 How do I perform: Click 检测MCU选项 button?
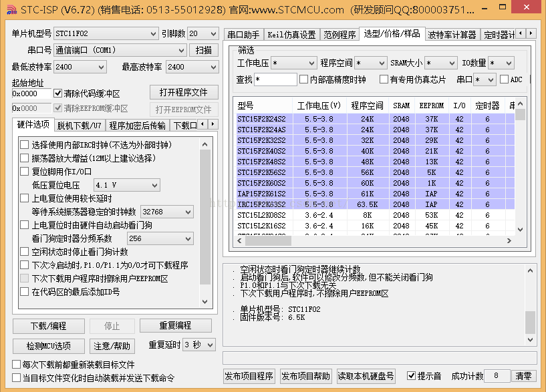tap(48, 346)
